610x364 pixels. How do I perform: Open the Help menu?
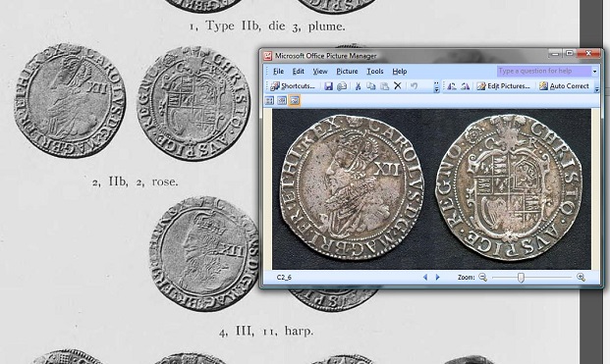click(400, 71)
